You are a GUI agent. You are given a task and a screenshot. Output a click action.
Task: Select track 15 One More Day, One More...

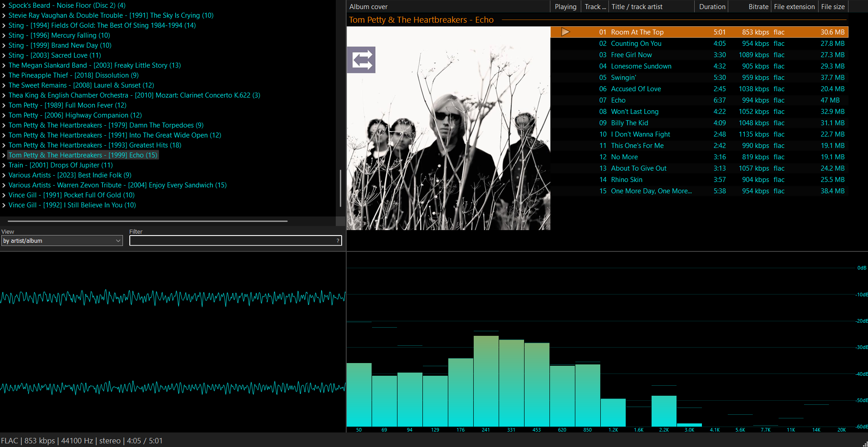[x=699, y=191]
